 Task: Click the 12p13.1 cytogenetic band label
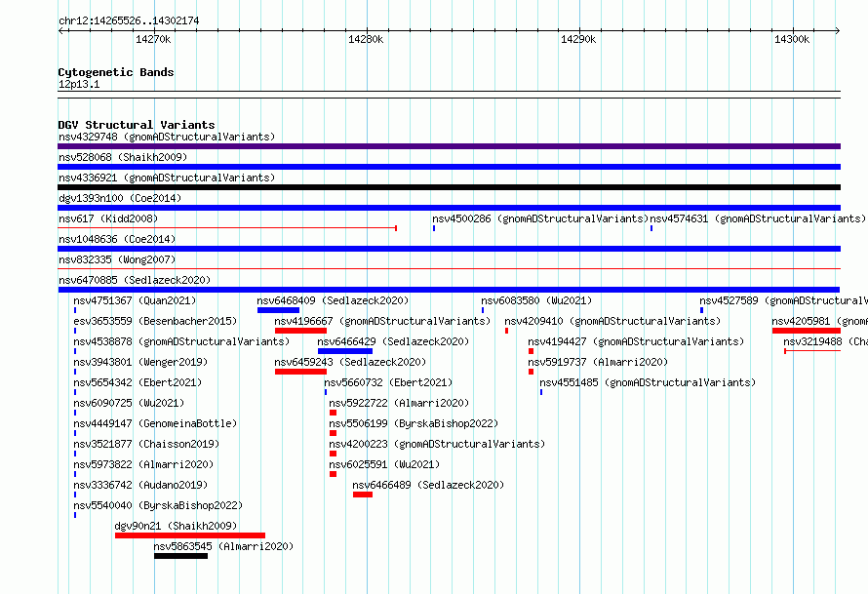pos(79,84)
